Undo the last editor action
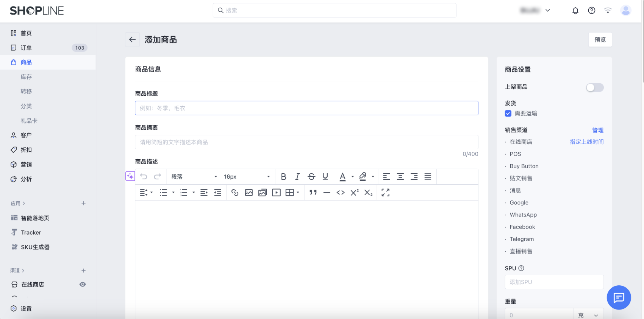Viewport: 644px width, 319px height. pos(144,176)
